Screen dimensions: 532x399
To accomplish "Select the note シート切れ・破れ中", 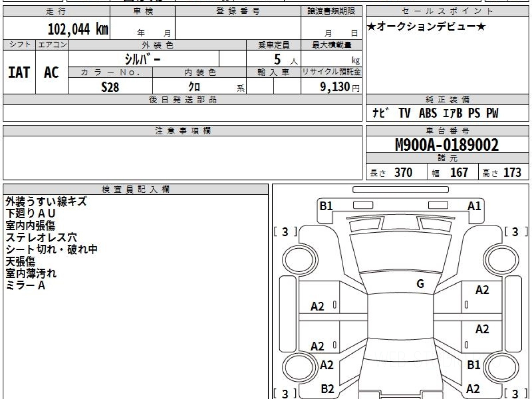I will pyautogui.click(x=51, y=249).
